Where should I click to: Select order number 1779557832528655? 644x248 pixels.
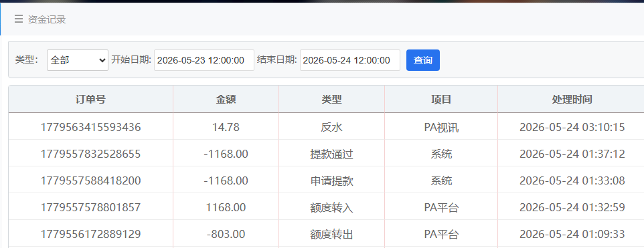click(91, 154)
